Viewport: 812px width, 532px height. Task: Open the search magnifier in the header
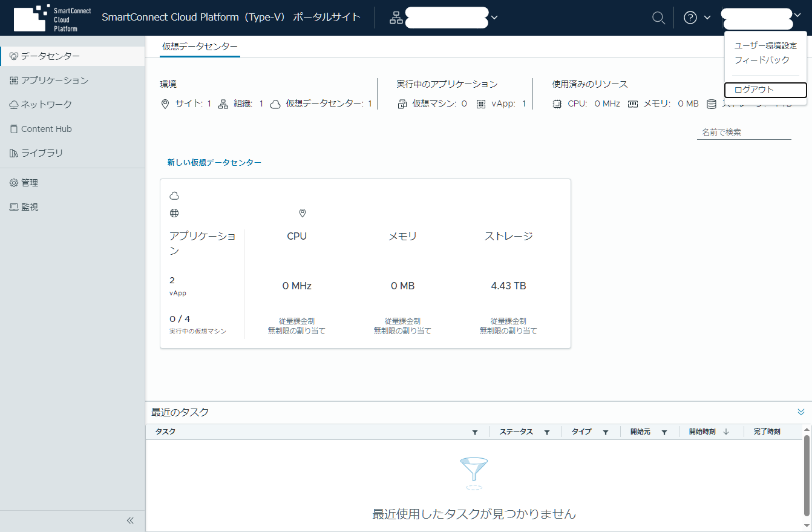coord(658,18)
